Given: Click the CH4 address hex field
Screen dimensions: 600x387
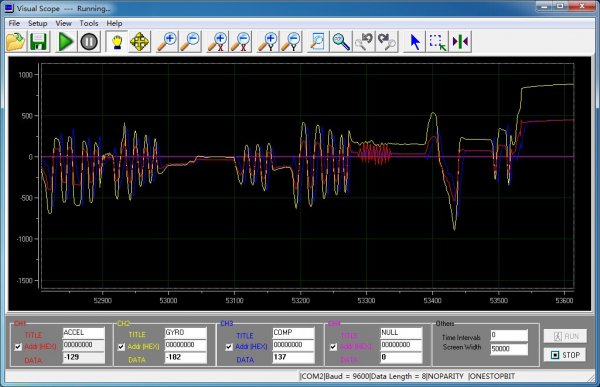Looking at the screenshot, I should point(401,345).
